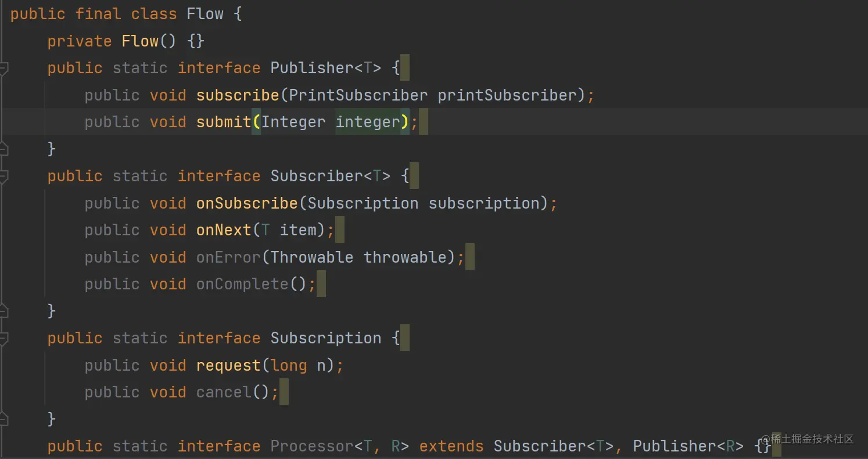This screenshot has height=459, width=868.
Task: Click highlighted opening parenthesis after submit
Action: [x=256, y=122]
